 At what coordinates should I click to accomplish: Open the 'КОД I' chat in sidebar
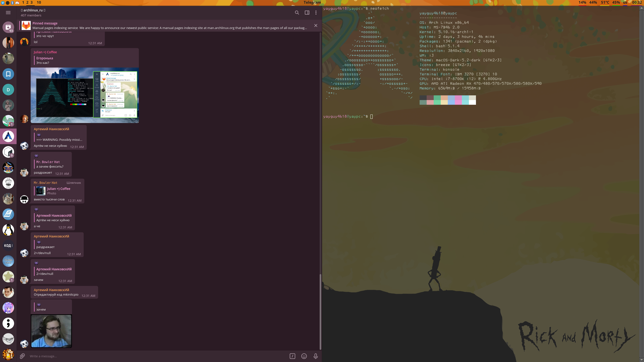8,246
